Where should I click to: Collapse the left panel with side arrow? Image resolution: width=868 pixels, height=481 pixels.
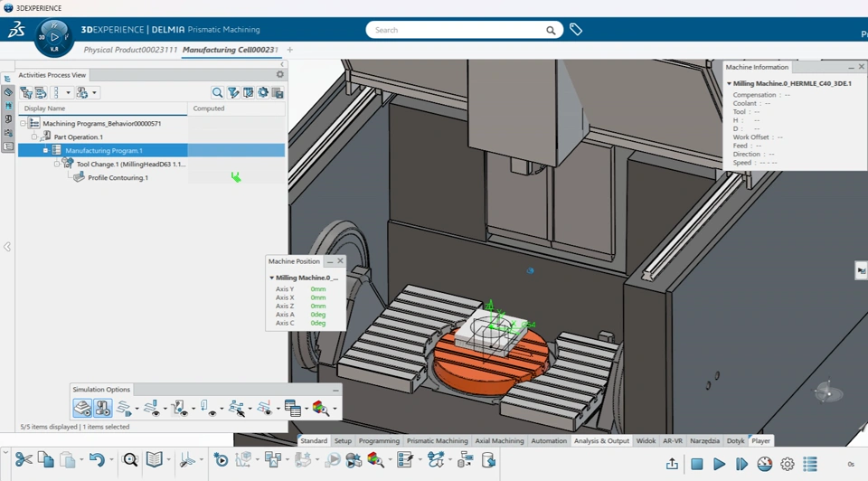[x=7, y=247]
